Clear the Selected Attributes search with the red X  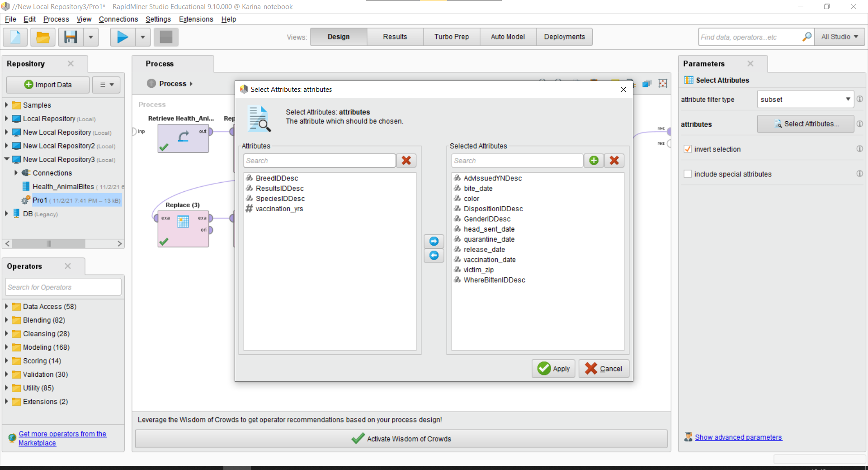pyautogui.click(x=614, y=161)
